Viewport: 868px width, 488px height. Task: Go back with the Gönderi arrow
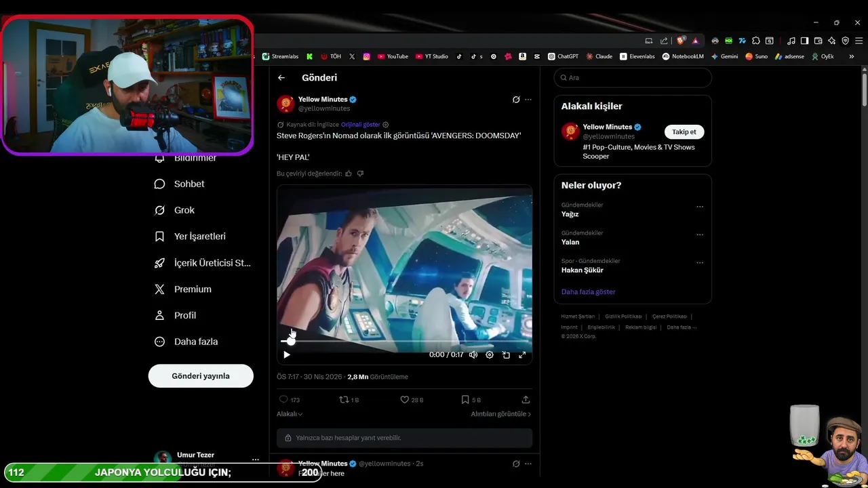point(281,78)
